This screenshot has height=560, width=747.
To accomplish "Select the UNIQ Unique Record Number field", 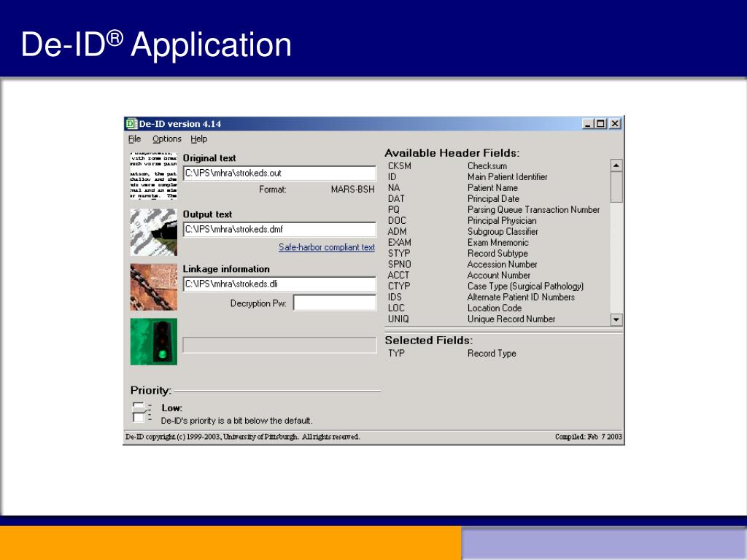I will pos(494,319).
